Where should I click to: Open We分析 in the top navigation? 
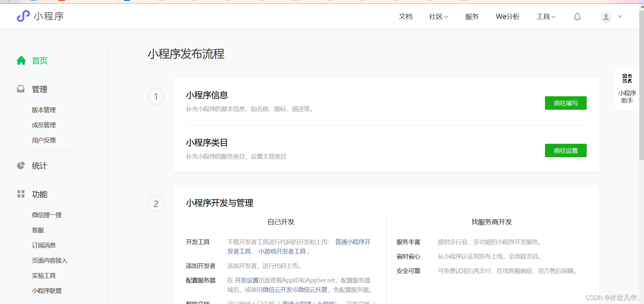click(508, 16)
